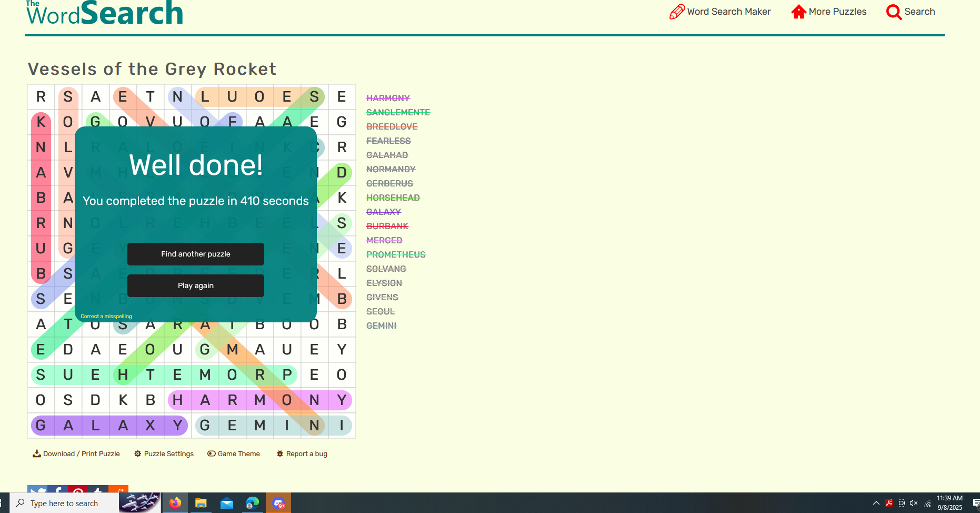This screenshot has width=980, height=513.
Task: Toggle the Game Theme switch
Action: coord(212,453)
